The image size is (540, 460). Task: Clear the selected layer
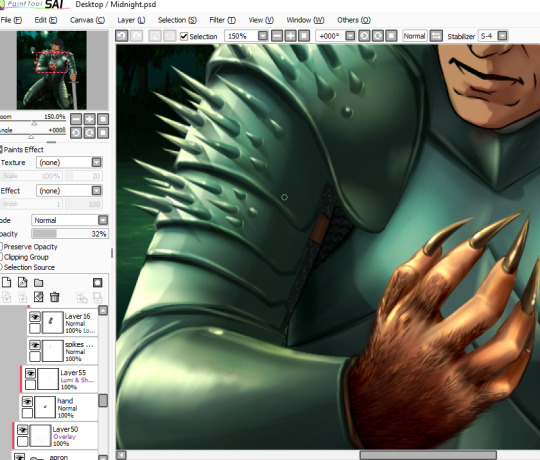[x=39, y=297]
